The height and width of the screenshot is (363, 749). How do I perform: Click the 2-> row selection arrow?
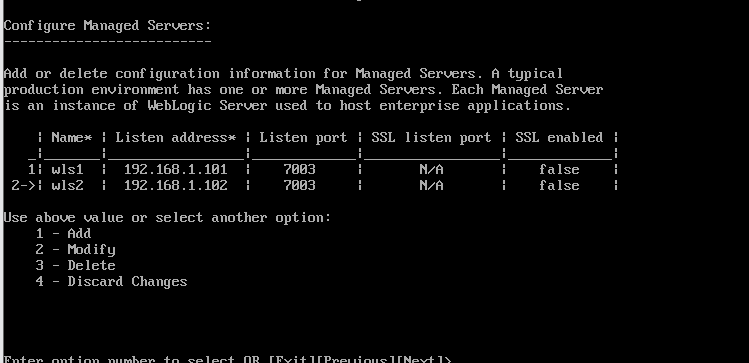pyautogui.click(x=23, y=185)
